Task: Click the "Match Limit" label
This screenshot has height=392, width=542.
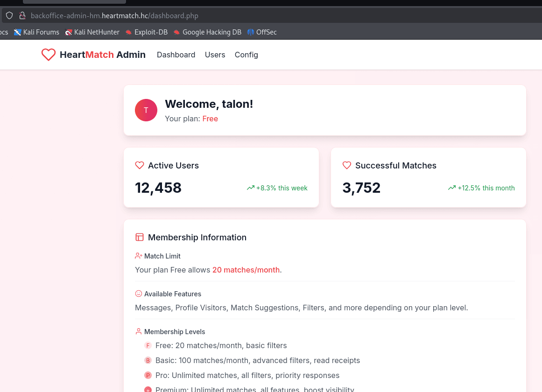Action: coord(162,256)
